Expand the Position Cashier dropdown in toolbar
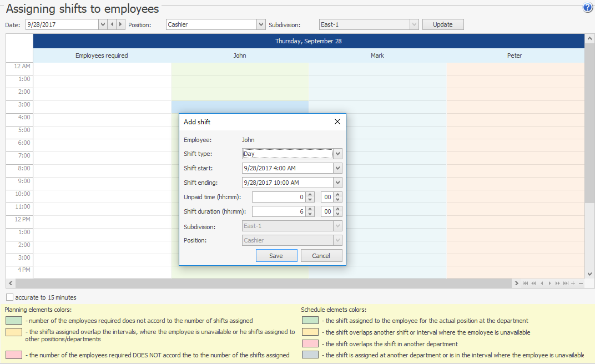This screenshot has height=364, width=595. click(261, 24)
